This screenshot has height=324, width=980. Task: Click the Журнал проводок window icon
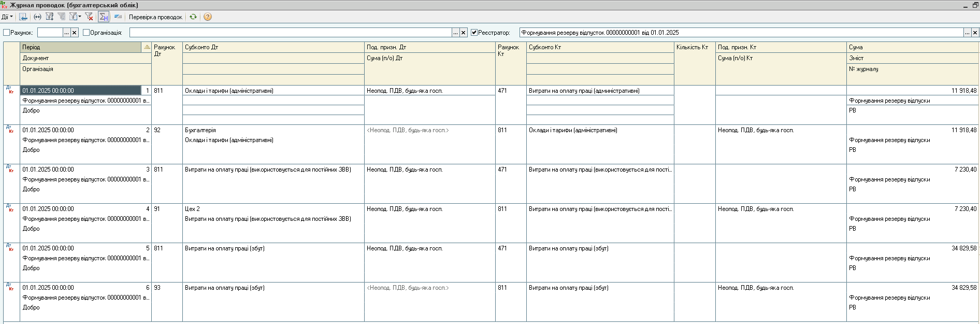[4, 5]
